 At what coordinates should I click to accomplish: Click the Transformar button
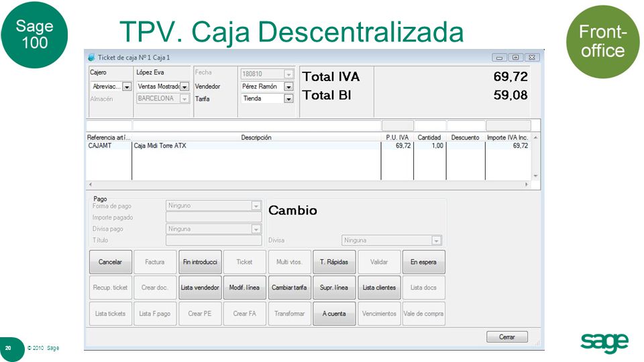coord(289,314)
